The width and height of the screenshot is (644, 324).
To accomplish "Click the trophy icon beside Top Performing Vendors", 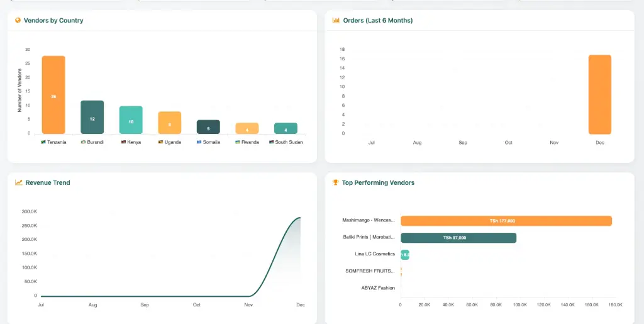I will [x=336, y=183].
